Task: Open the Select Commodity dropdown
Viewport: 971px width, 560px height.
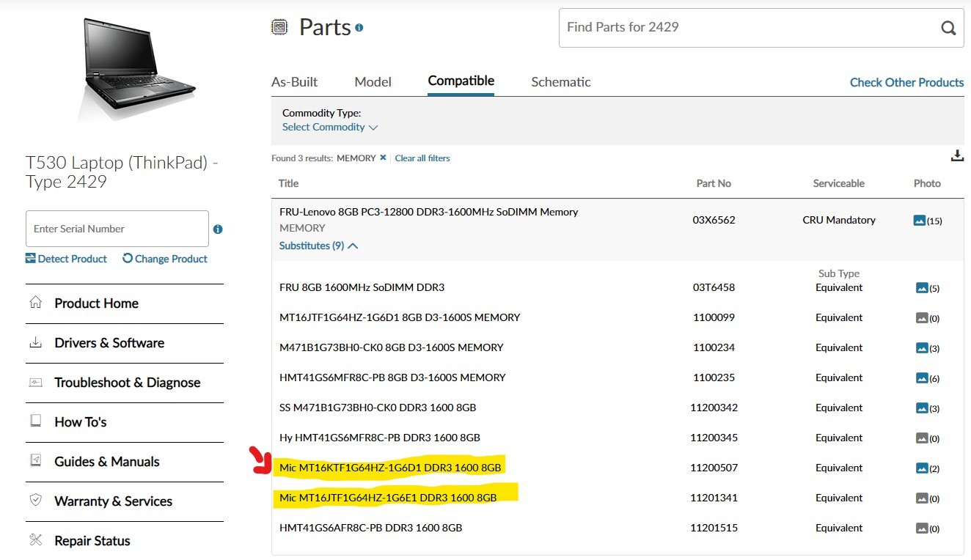Action: 330,127
